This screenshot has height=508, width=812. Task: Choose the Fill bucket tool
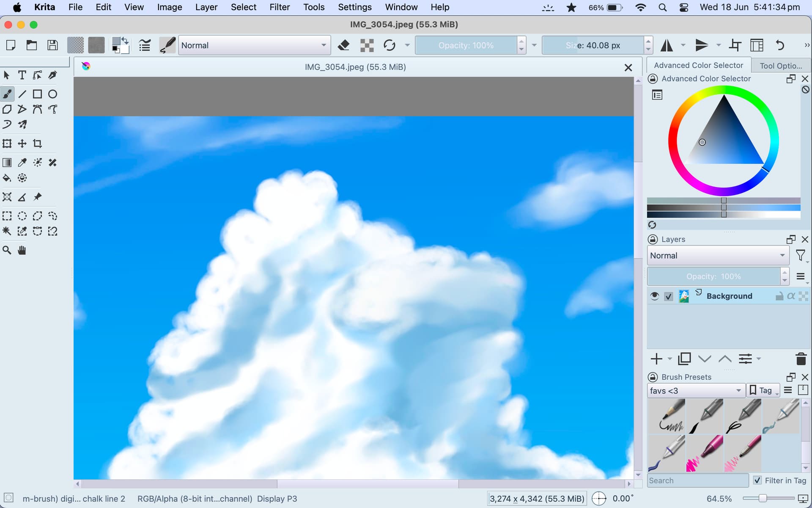7,178
